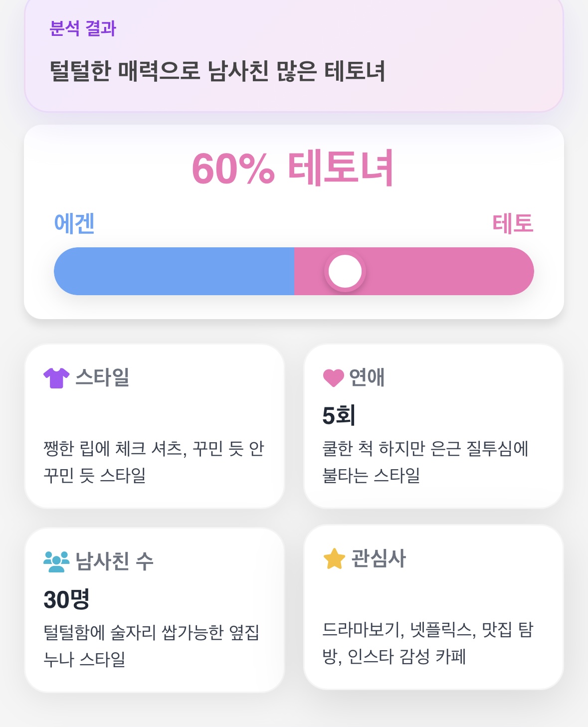Open the 연애 card showing 5회
This screenshot has height=727, width=588.
point(433,426)
